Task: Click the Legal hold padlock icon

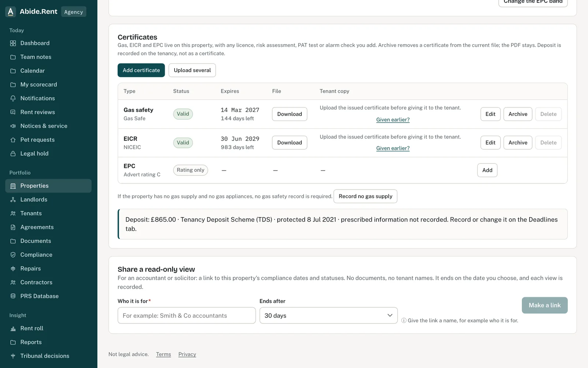Action: point(13,153)
